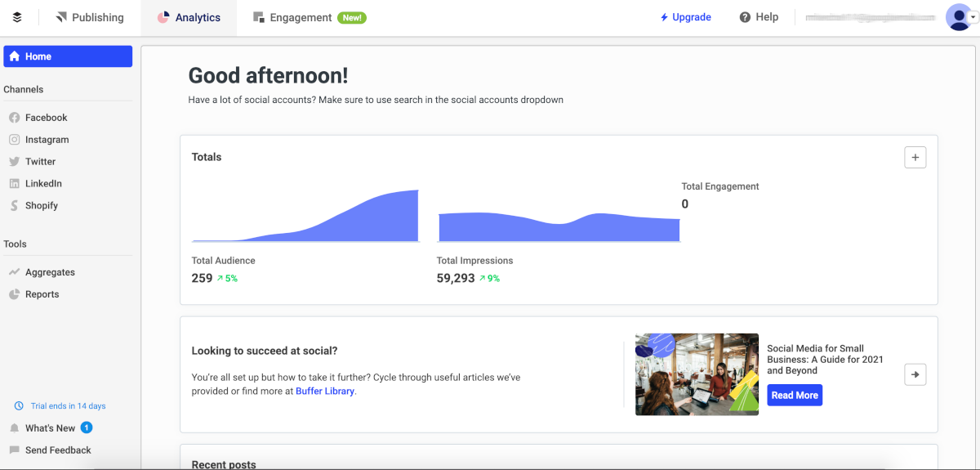Click the Twitter bird icon
The image size is (980, 470).
14,162
